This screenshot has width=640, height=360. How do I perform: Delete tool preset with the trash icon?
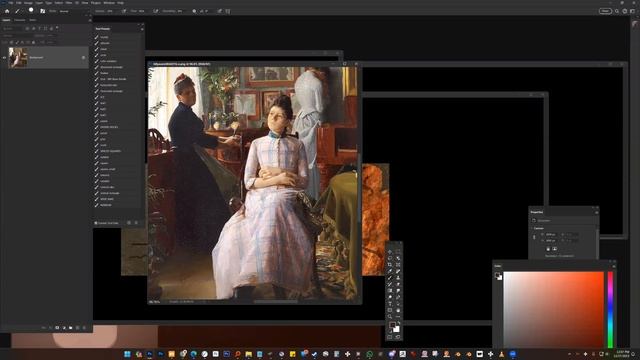pos(136,223)
